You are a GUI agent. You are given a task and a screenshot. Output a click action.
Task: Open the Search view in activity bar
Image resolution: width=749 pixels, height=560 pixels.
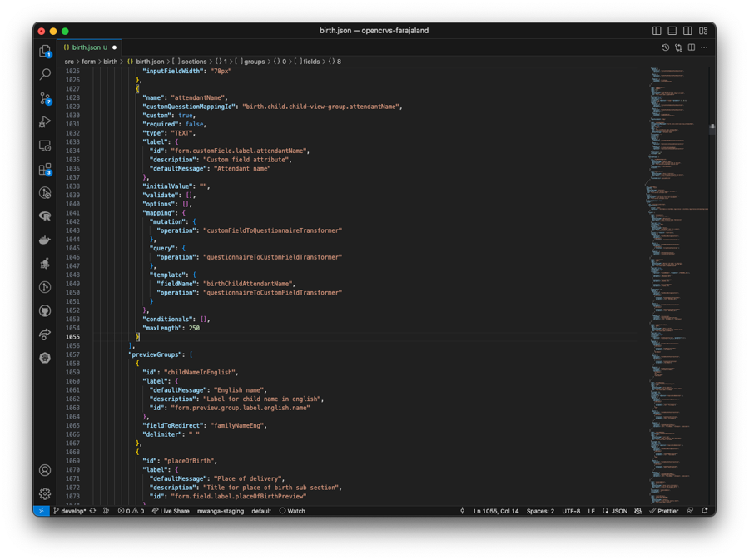[x=45, y=75]
